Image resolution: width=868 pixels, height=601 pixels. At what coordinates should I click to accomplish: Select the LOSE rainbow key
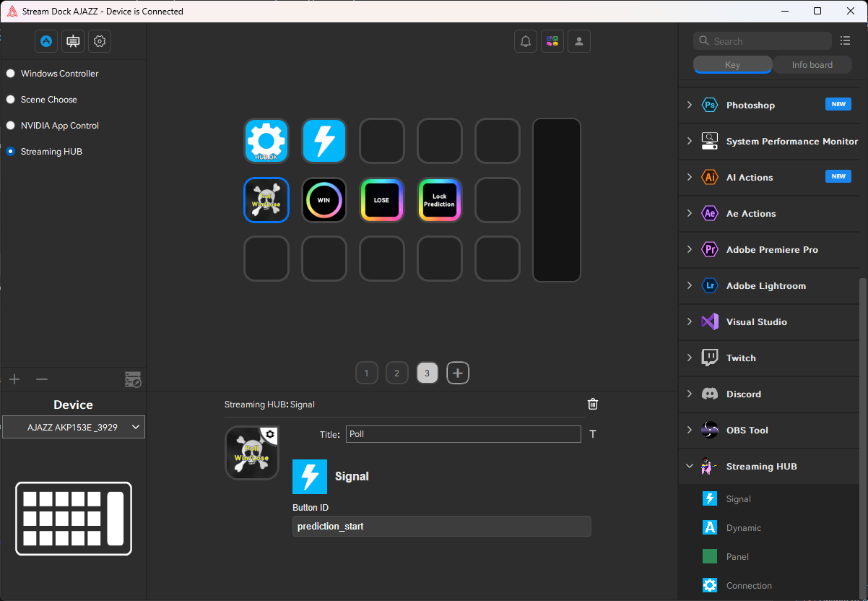click(x=382, y=200)
